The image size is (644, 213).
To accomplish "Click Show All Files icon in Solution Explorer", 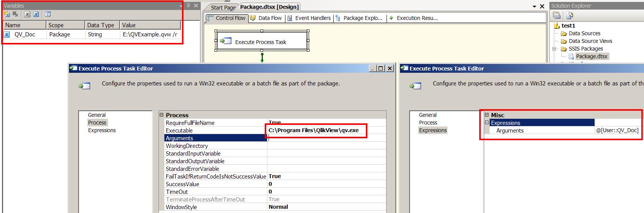I will (570, 15).
